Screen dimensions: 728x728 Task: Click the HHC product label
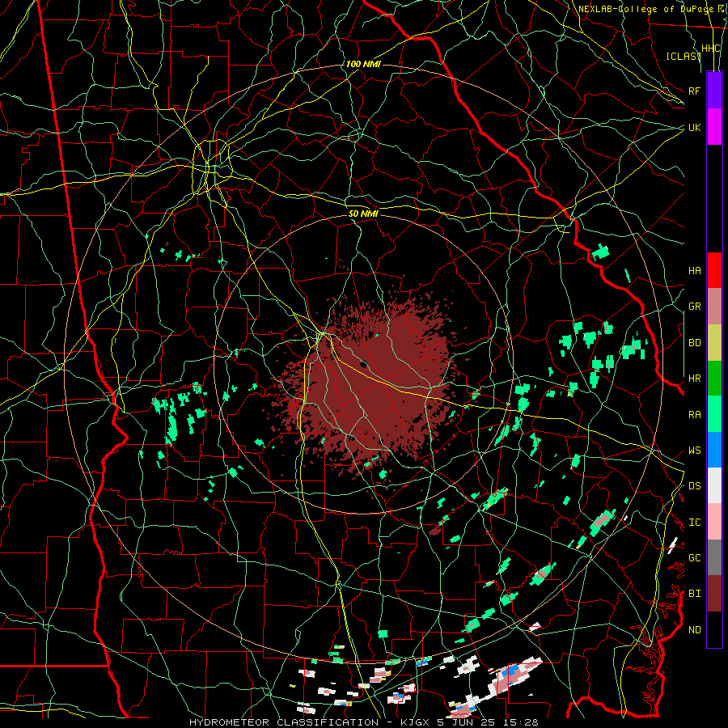click(711, 49)
